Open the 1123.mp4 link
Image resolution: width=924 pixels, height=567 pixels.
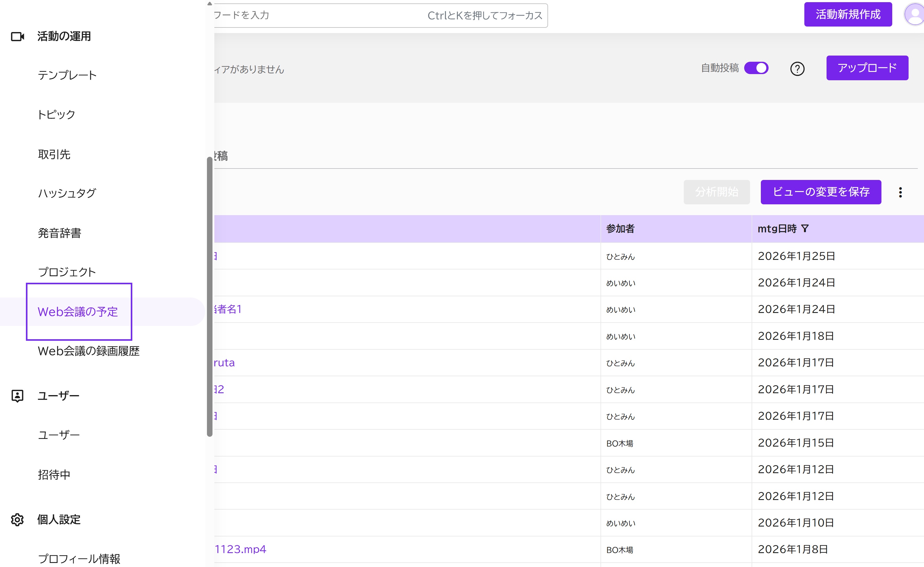[x=240, y=549]
